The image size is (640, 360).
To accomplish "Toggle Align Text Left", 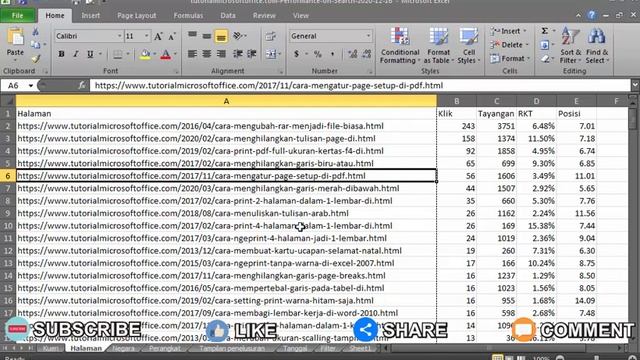I will tap(192, 54).
